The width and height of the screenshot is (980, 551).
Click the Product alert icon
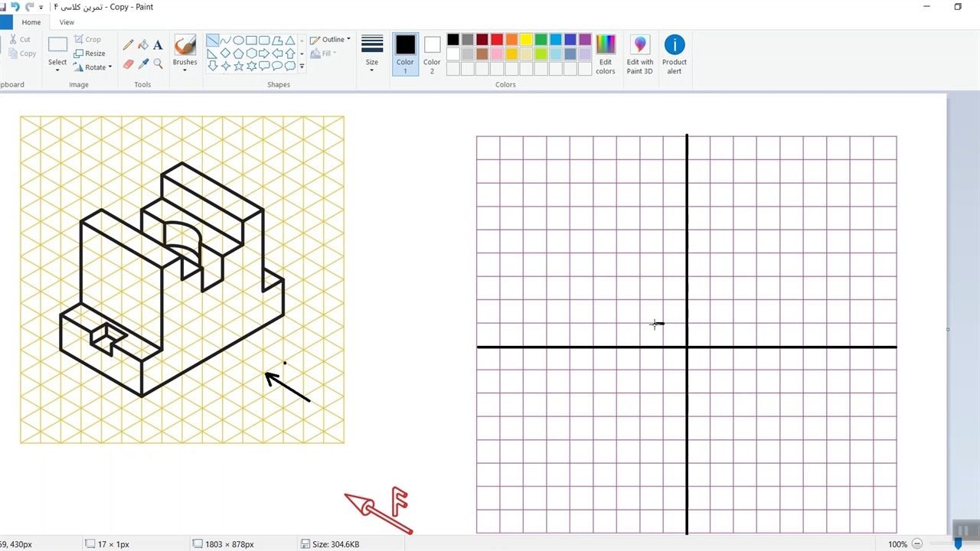point(674,54)
